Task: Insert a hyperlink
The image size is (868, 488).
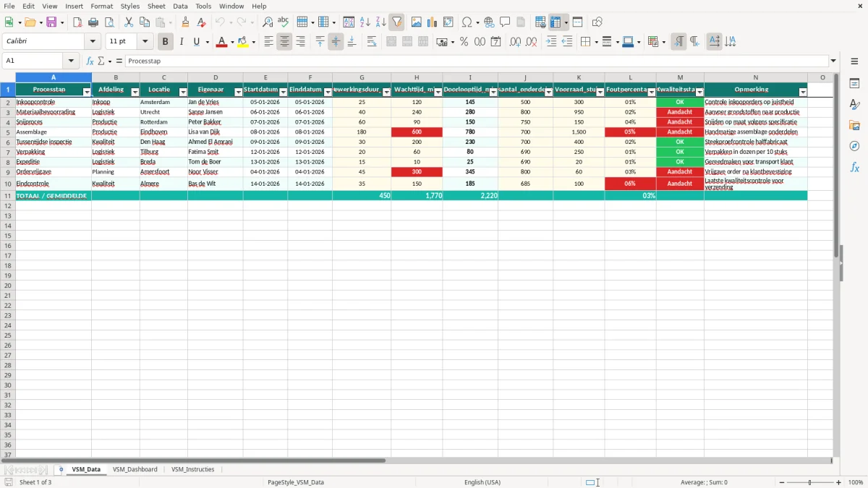Action: point(489,22)
